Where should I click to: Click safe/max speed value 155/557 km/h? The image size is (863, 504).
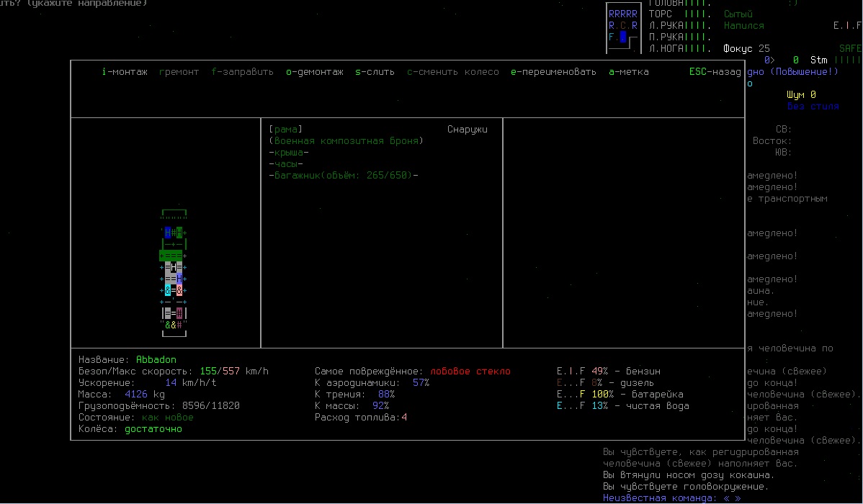pyautogui.click(x=234, y=372)
